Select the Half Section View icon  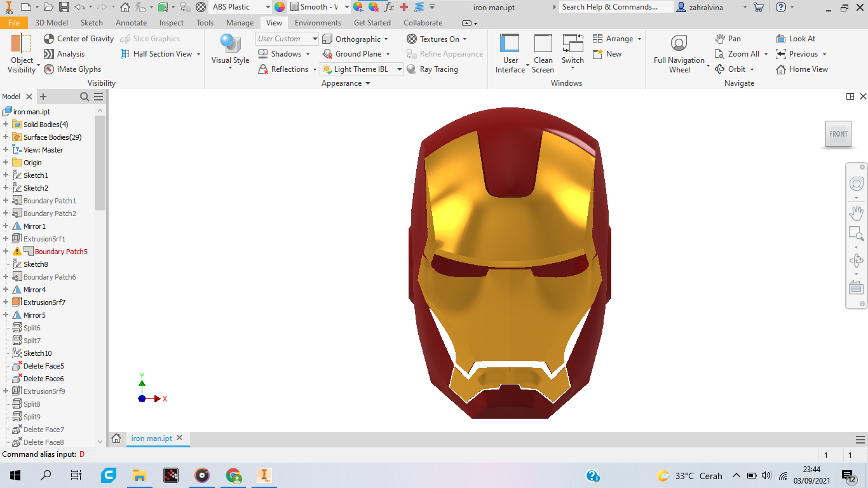pyautogui.click(x=125, y=54)
